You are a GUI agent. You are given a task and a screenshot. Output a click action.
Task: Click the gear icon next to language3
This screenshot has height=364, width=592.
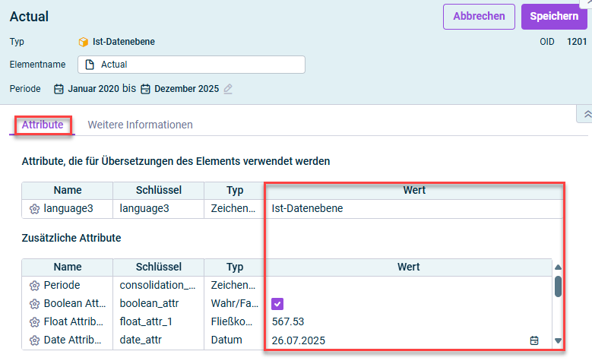(x=34, y=209)
